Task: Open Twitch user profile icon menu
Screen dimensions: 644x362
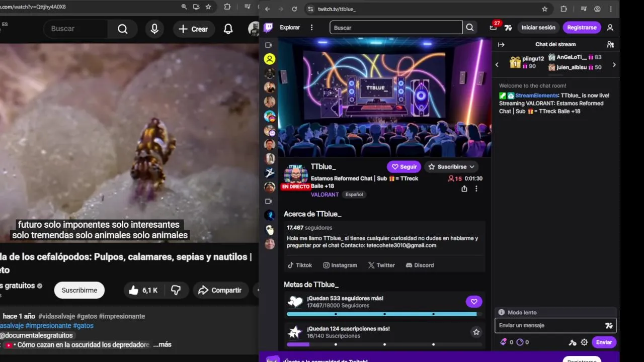Action: pyautogui.click(x=610, y=28)
